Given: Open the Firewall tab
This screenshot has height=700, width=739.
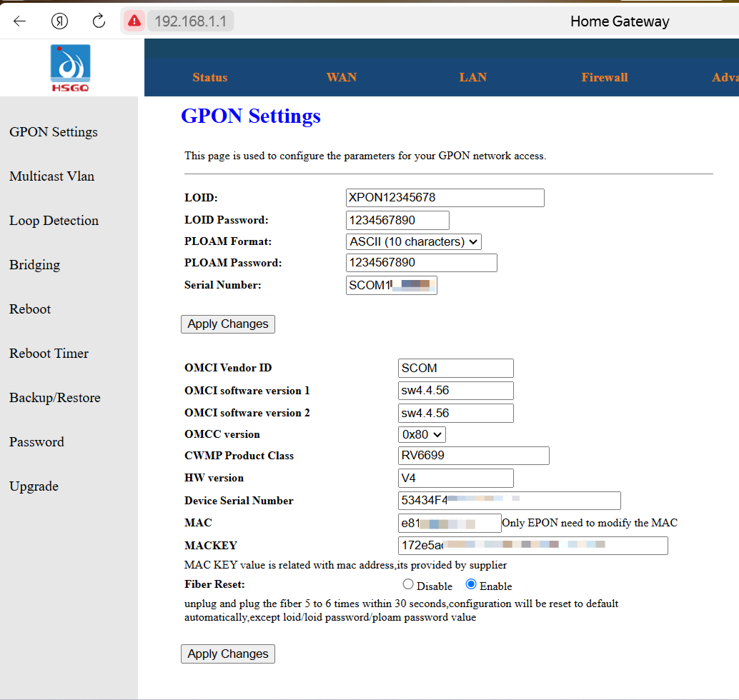Looking at the screenshot, I should [604, 77].
